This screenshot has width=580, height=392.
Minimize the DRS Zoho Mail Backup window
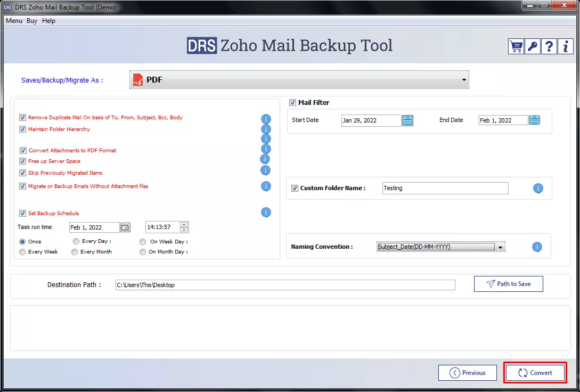click(530, 5)
